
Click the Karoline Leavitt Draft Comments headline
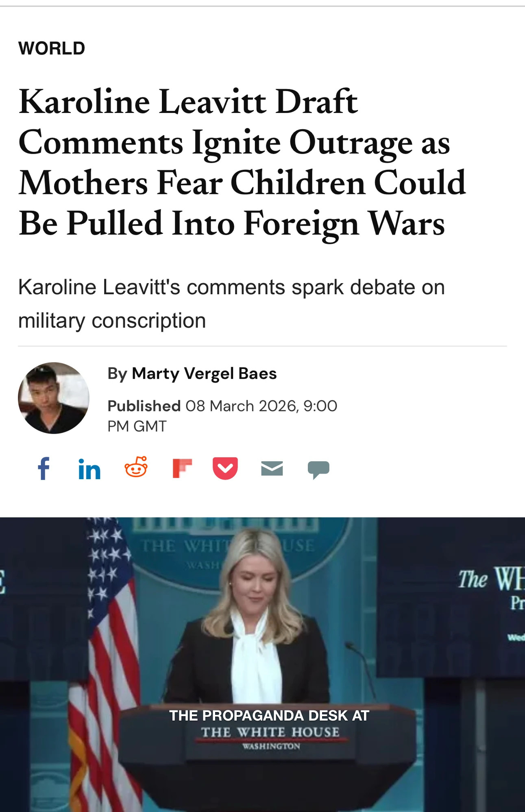242,162
